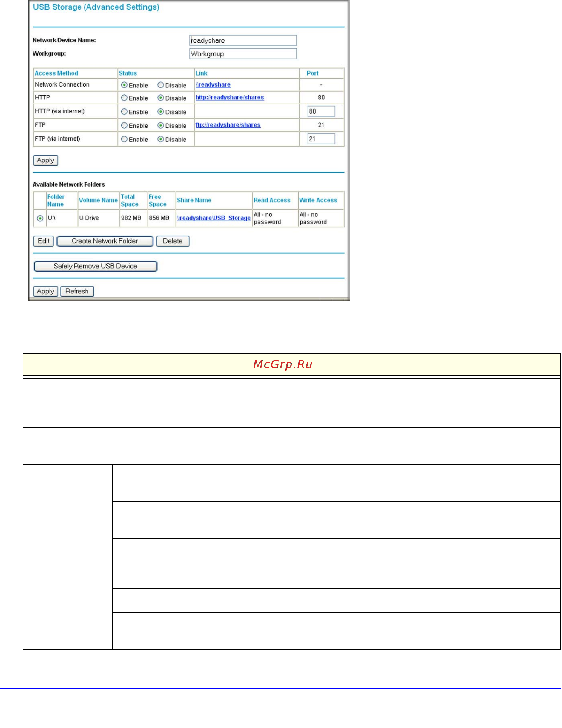
Task: Click Create Network Folder button
Action: tap(105, 241)
